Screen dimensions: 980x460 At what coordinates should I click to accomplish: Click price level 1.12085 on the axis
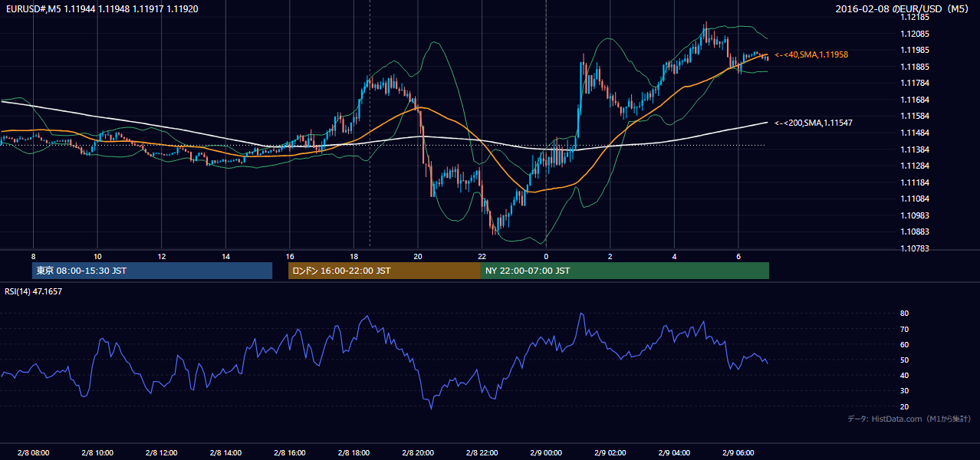click(x=915, y=34)
